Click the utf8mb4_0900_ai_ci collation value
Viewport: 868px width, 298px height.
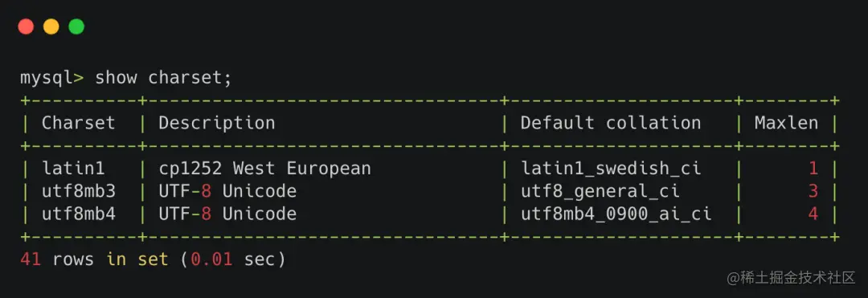pyautogui.click(x=616, y=214)
